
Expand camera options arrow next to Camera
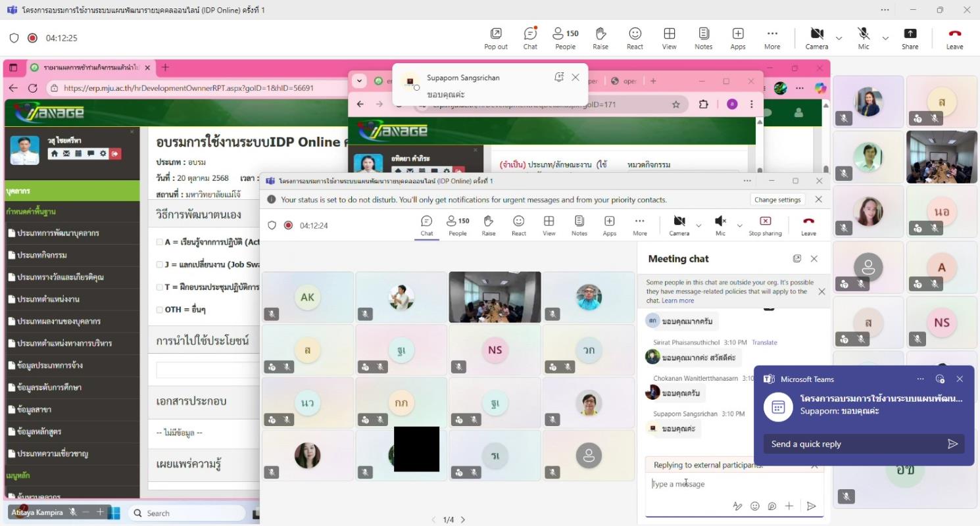(x=839, y=38)
